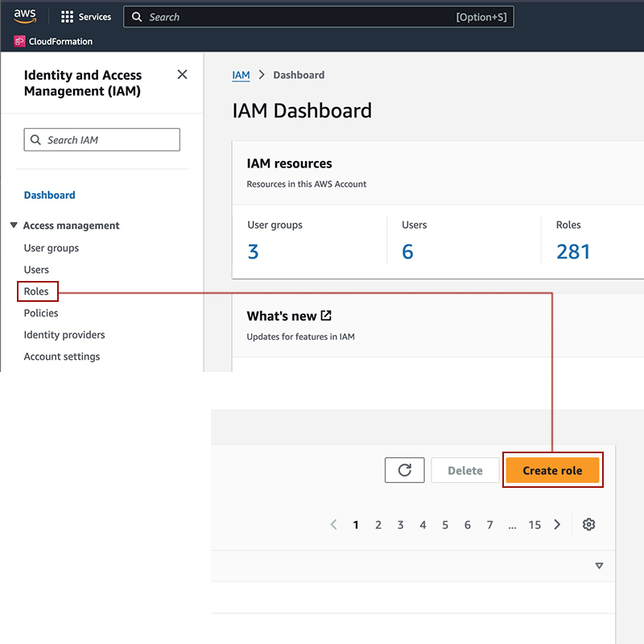
Task: Select Policies in the sidebar
Action: pos(41,313)
